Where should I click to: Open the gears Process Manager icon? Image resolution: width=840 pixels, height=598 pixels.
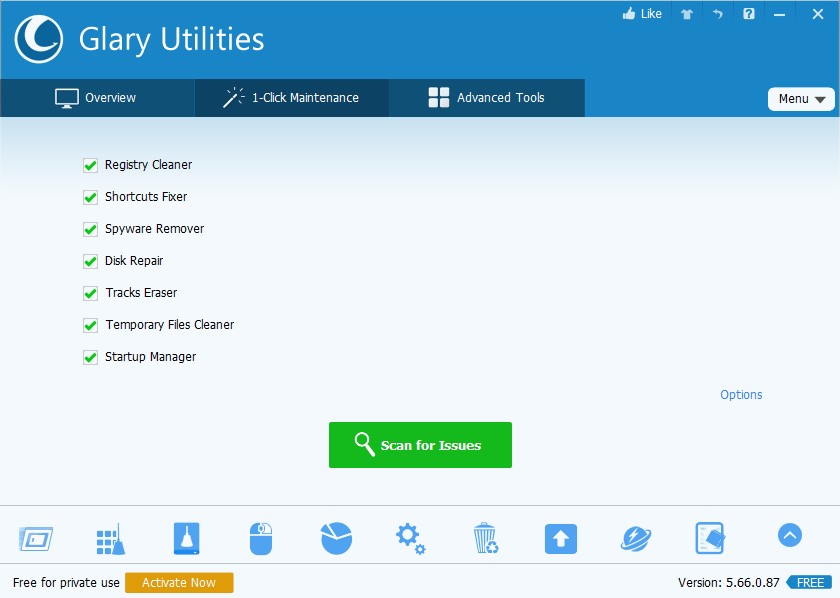(410, 539)
